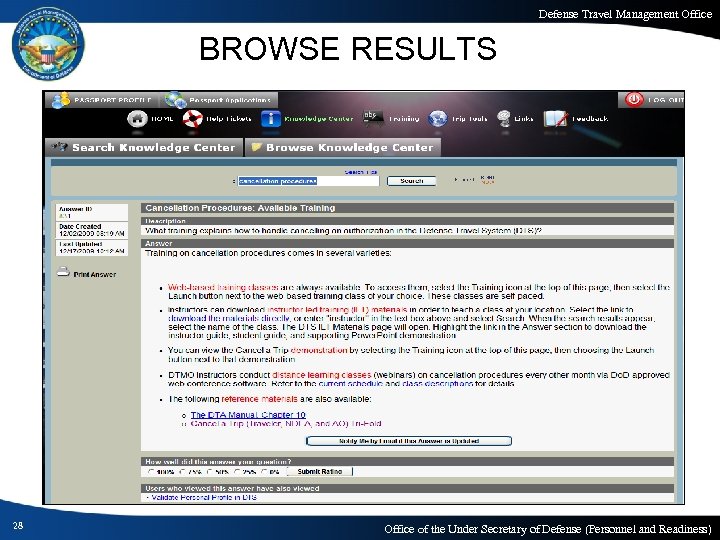Select the 0% rating radio button
This screenshot has height=540, width=720.
[264, 472]
